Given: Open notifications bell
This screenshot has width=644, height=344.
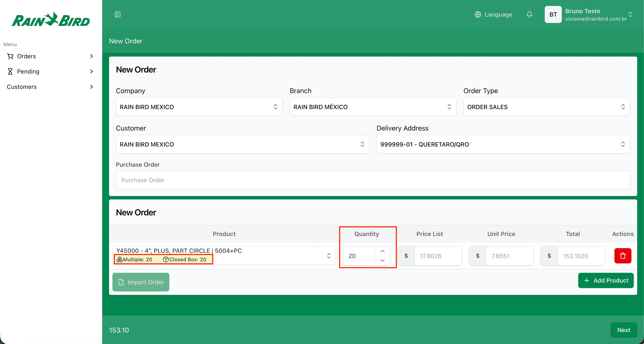Looking at the screenshot, I should (529, 14).
